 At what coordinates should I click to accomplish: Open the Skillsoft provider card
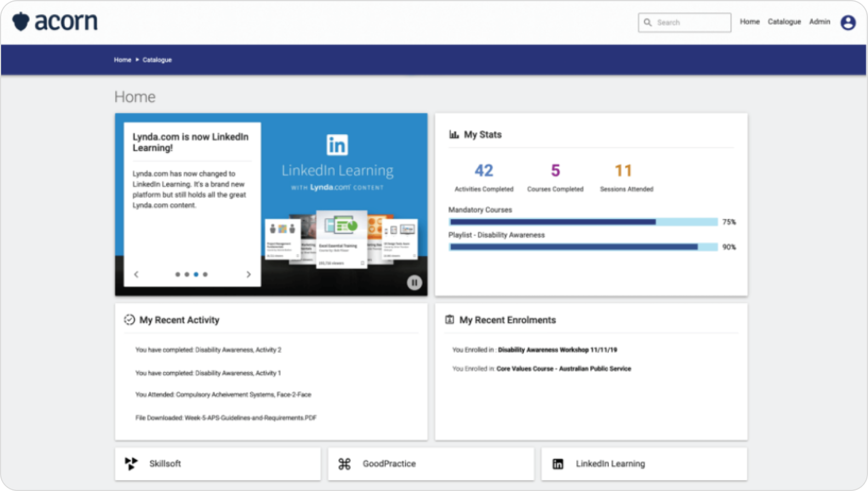point(218,464)
